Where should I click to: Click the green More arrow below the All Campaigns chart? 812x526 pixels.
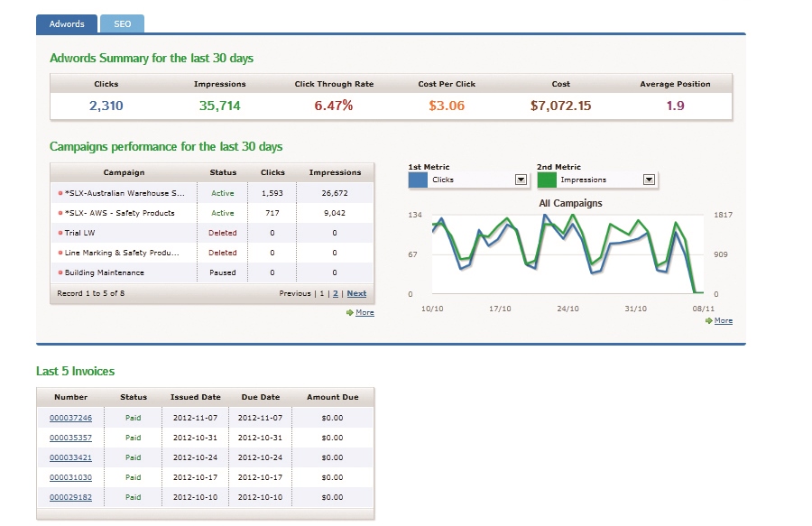(x=718, y=320)
